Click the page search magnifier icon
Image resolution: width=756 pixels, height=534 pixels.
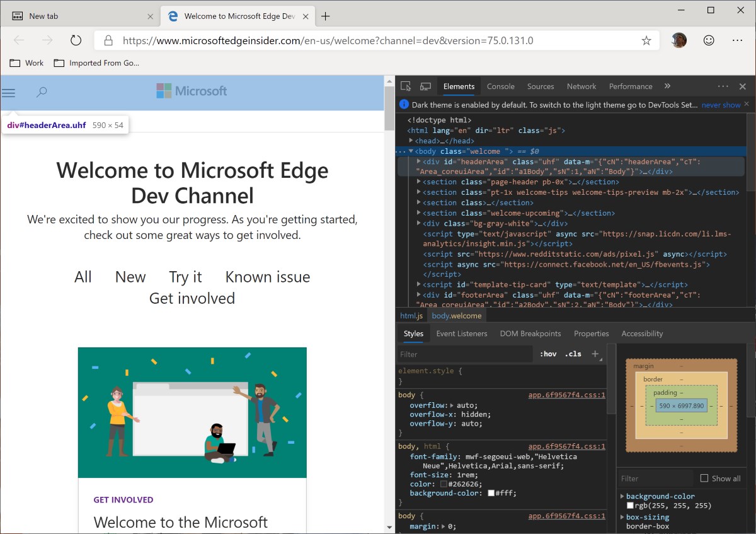(42, 93)
